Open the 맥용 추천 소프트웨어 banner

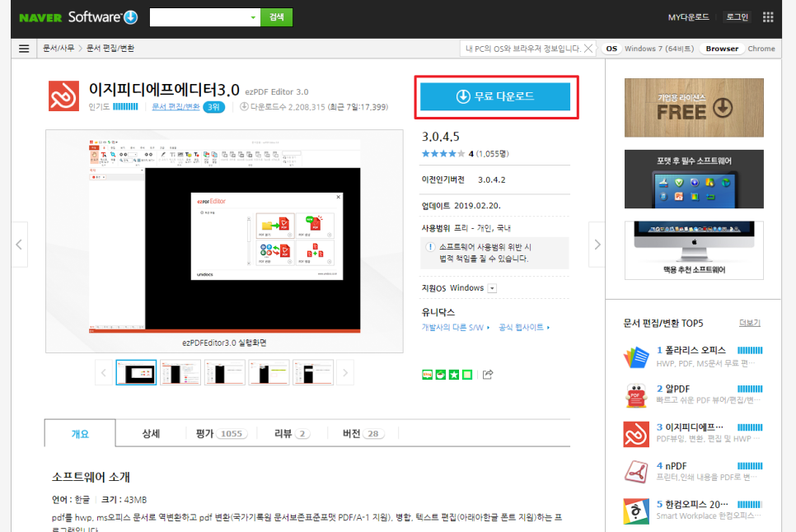pyautogui.click(x=694, y=250)
